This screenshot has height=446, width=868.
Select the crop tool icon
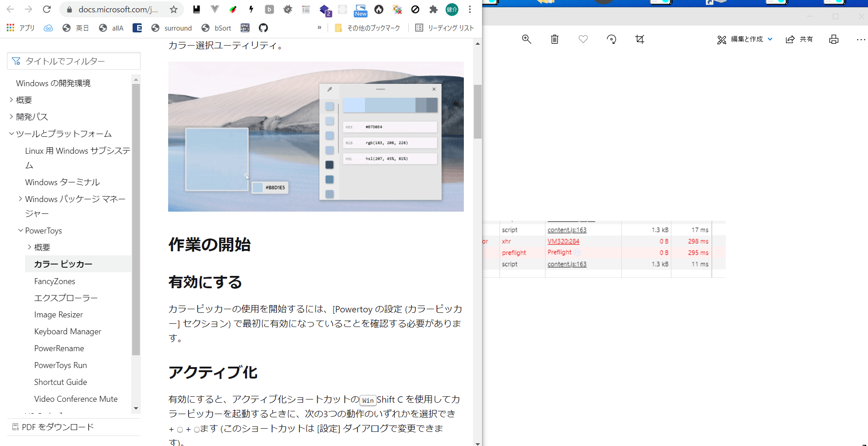(x=640, y=39)
